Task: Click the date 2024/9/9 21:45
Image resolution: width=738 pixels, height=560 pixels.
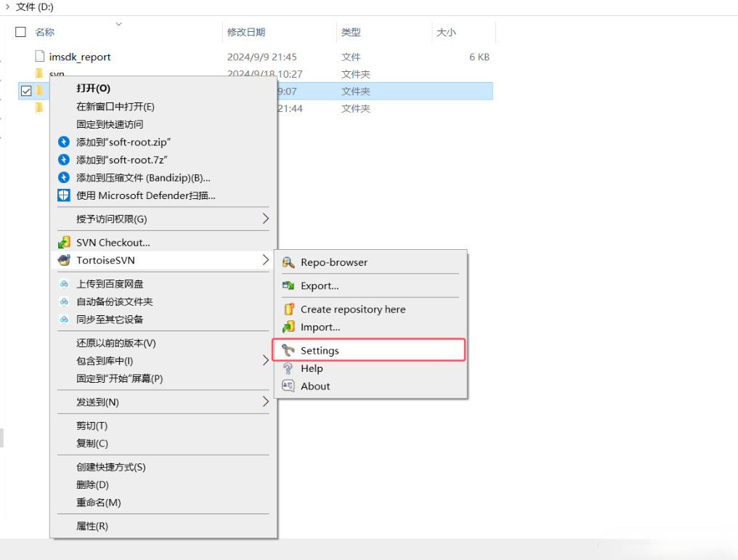Action: coord(262,57)
